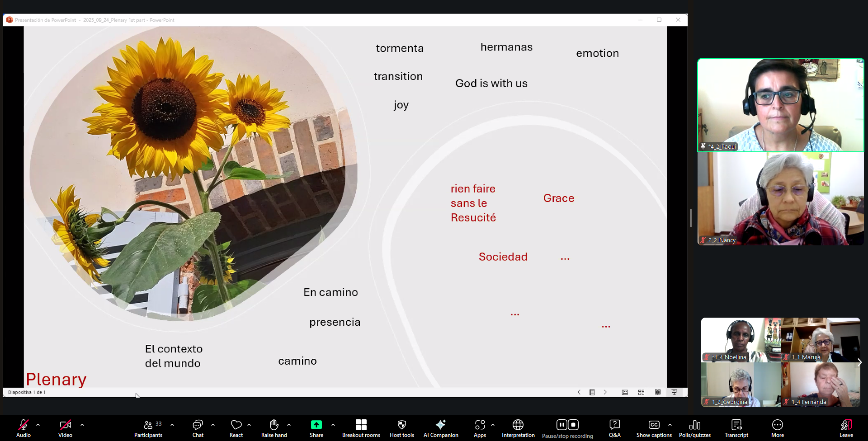Unmute microphone with the Audio button
The image size is (868, 441).
tap(23, 428)
